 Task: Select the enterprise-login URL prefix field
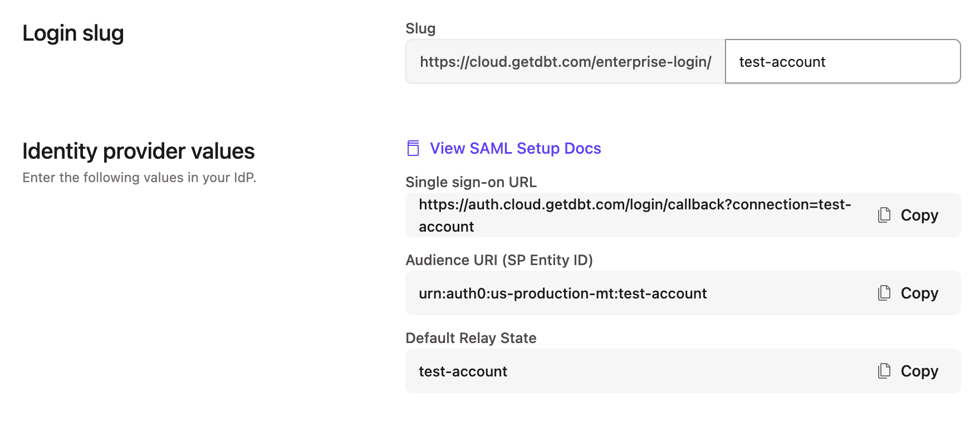coord(565,61)
